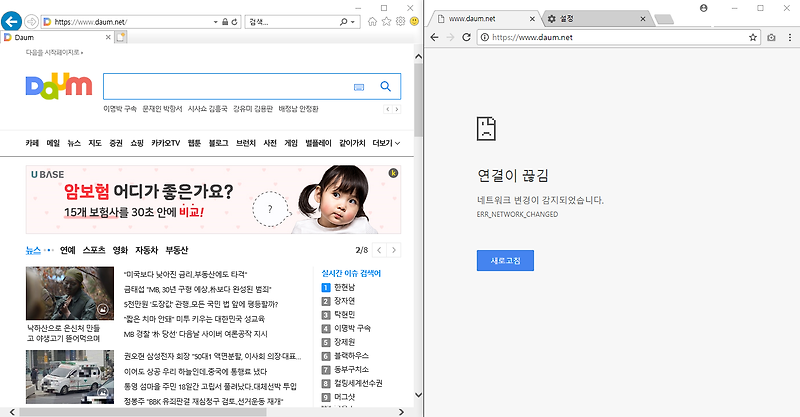Image resolution: width=800 pixels, height=417 pixels.
Task: Close the 설정 tab in Chrome
Action: click(x=643, y=19)
